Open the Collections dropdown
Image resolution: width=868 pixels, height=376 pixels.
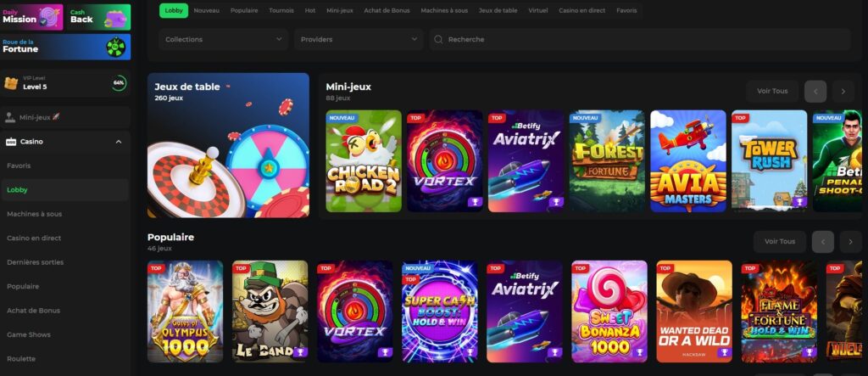tap(223, 39)
